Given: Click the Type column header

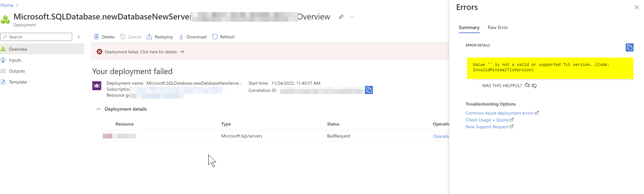Looking at the screenshot, I should (226, 124).
